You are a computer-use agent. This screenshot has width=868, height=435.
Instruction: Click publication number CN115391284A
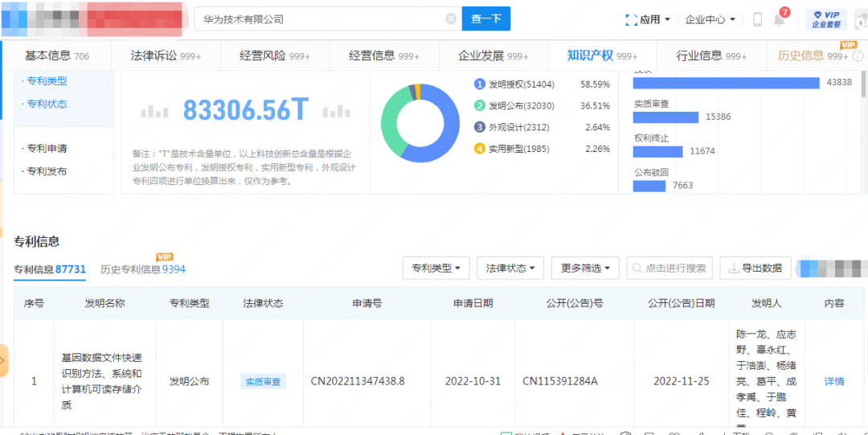point(560,381)
